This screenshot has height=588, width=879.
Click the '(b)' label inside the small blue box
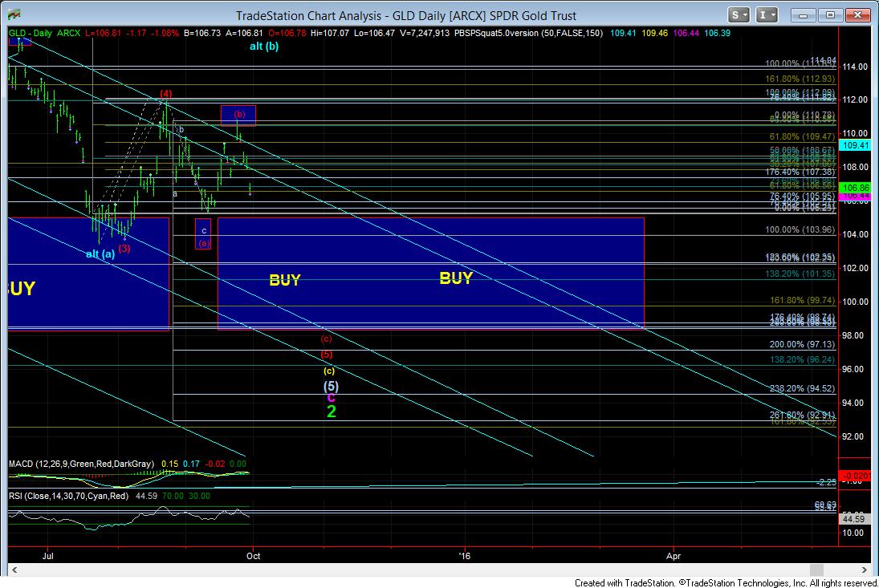point(239,114)
